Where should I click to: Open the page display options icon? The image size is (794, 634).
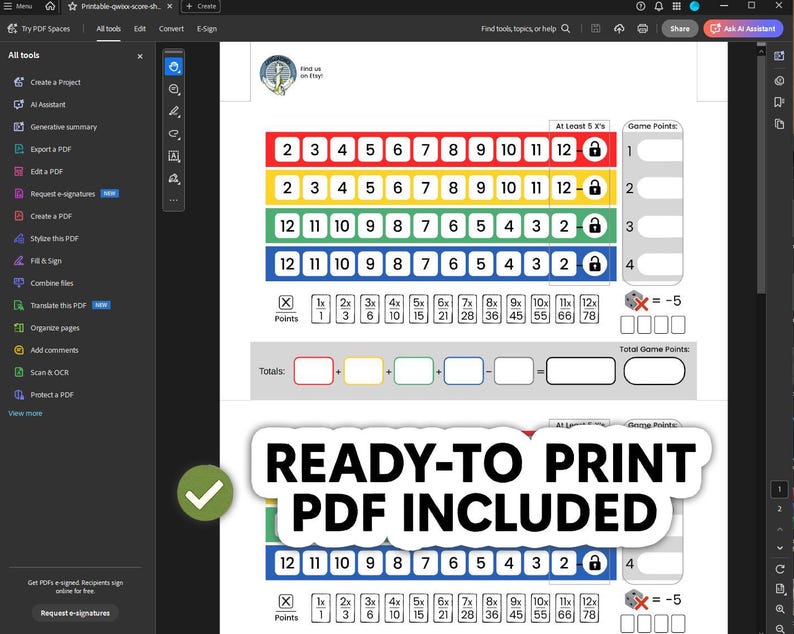779,588
